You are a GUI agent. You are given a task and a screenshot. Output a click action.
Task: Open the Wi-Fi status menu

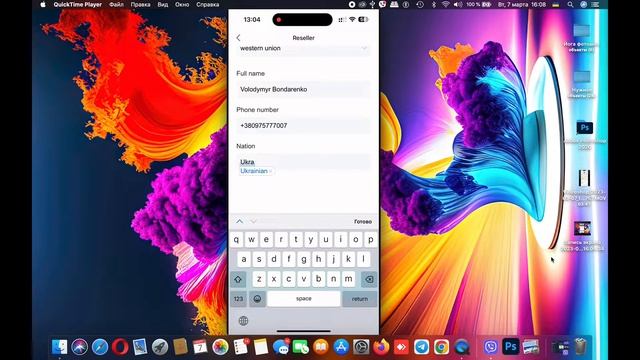point(446,4)
